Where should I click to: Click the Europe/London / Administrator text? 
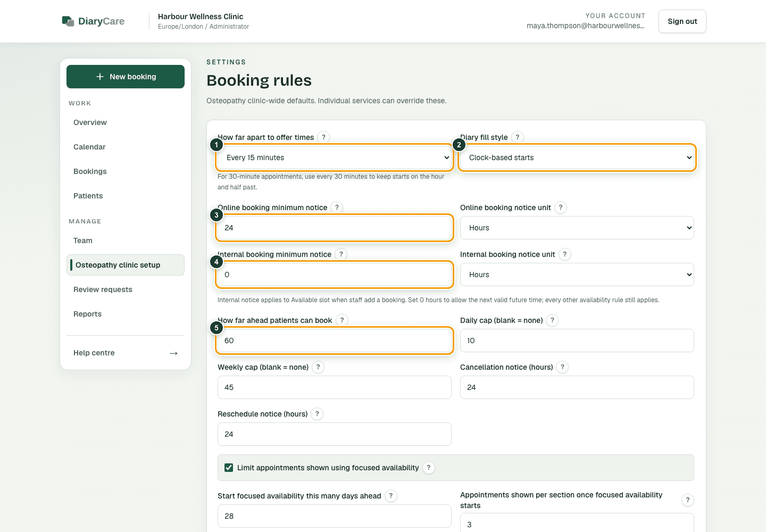(203, 27)
